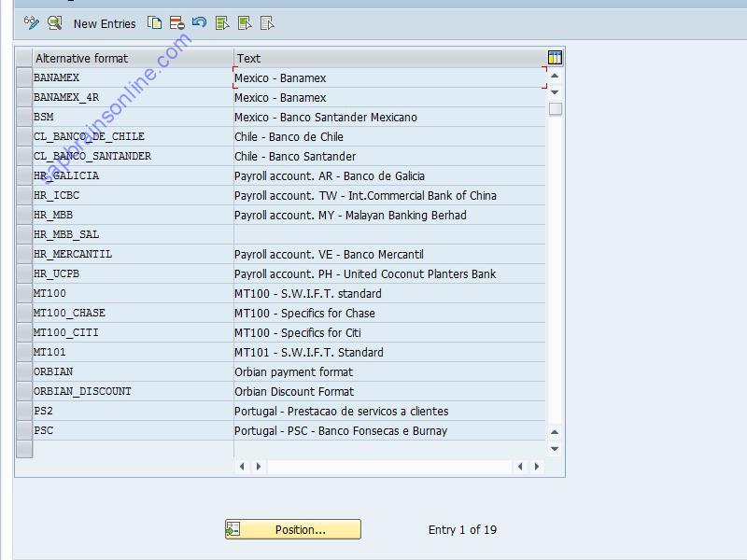Click the Undo Change icon

(x=199, y=22)
